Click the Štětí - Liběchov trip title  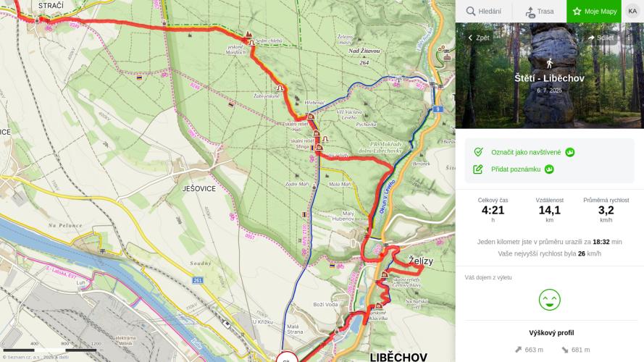click(x=549, y=78)
